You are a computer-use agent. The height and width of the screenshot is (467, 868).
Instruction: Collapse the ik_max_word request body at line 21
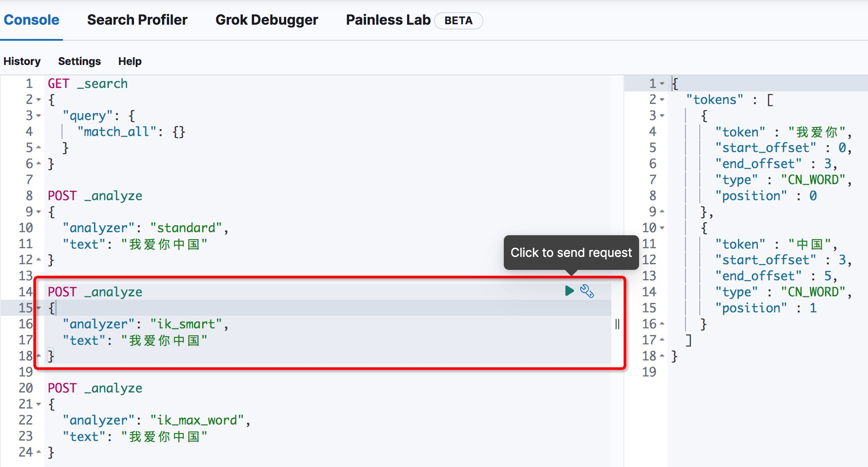(39, 404)
